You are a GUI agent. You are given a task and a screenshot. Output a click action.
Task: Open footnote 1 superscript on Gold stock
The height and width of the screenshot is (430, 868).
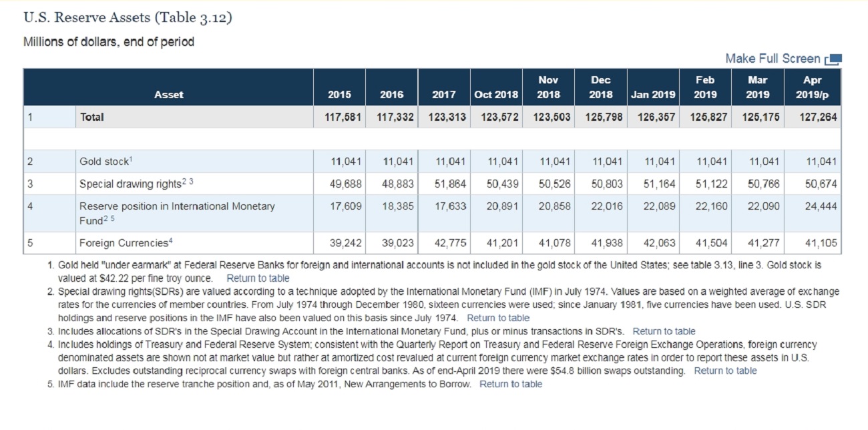point(132,158)
